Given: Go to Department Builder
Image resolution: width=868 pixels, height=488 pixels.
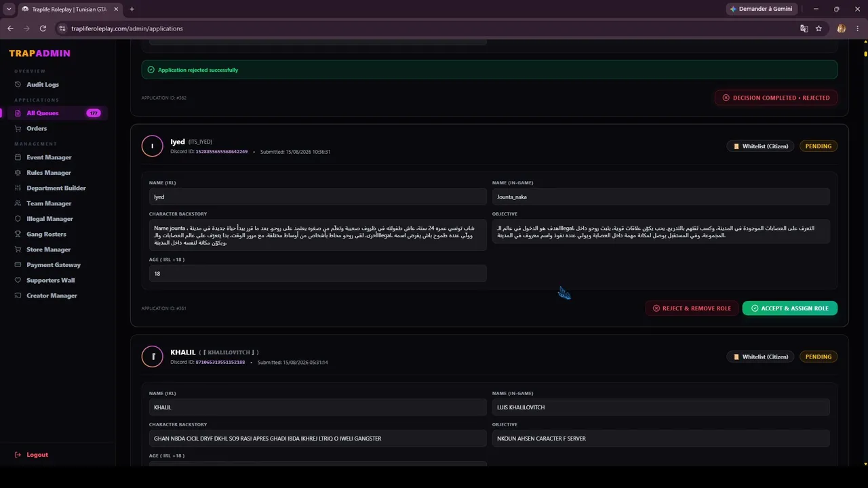Looking at the screenshot, I should [58, 188].
